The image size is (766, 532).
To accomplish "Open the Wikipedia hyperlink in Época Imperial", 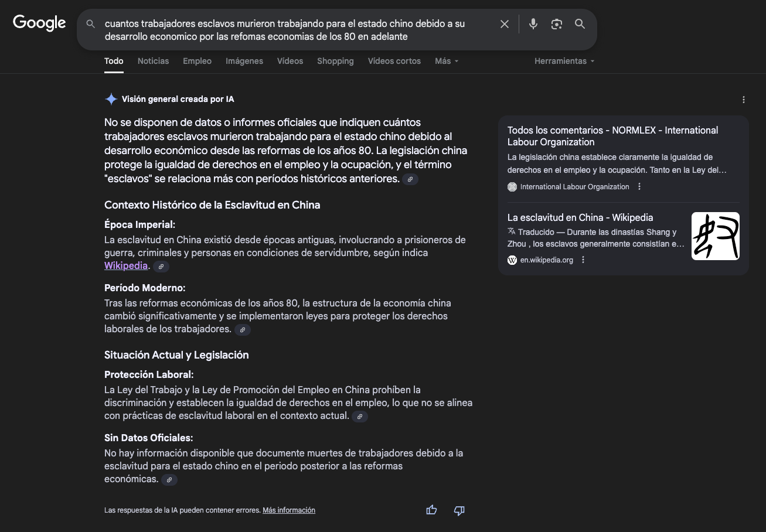I will (126, 265).
